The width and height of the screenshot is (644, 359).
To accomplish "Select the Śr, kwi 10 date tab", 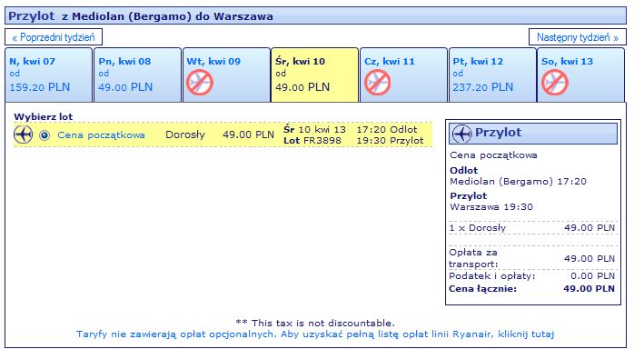I will point(314,75).
